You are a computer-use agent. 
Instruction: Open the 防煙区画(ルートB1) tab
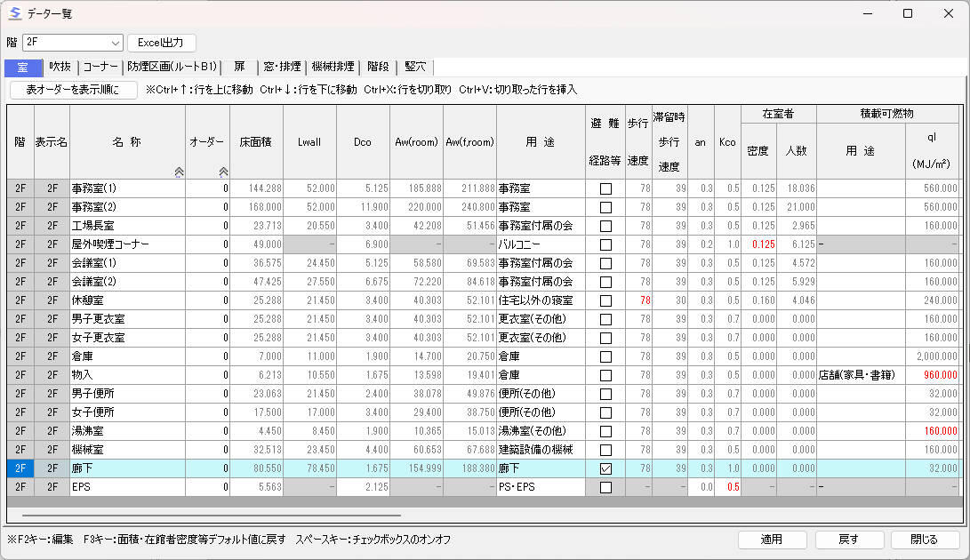172,67
